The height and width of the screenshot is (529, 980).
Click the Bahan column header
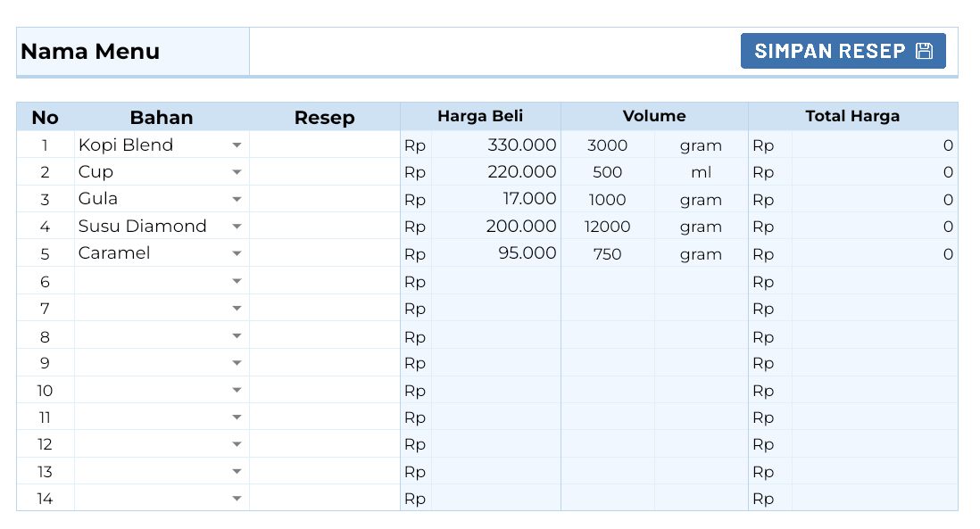point(162,118)
